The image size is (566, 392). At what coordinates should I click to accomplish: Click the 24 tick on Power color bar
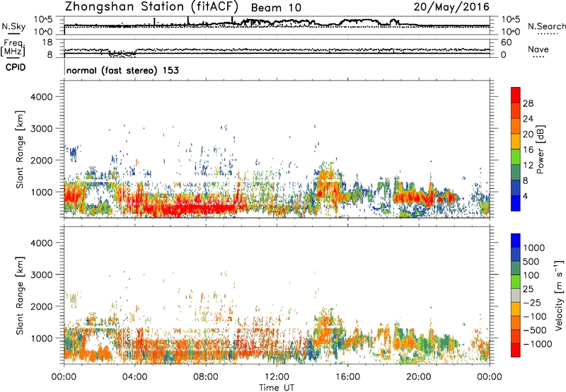(528, 119)
